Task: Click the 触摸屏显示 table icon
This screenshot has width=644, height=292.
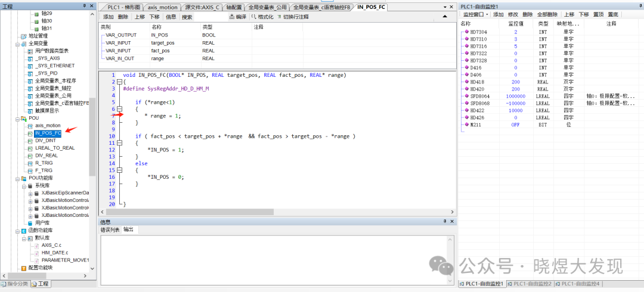Action: point(30,111)
